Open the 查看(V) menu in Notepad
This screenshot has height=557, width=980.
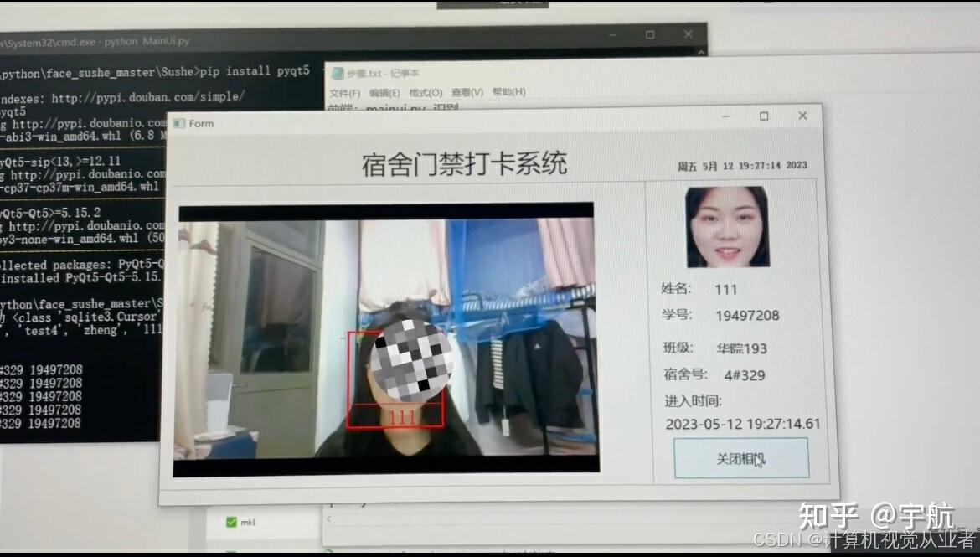(x=467, y=92)
